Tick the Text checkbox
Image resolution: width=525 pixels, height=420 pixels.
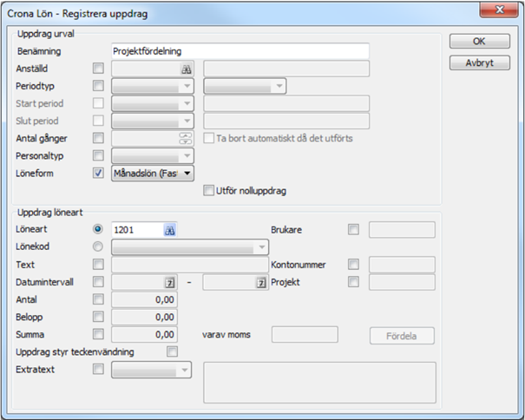pos(98,265)
